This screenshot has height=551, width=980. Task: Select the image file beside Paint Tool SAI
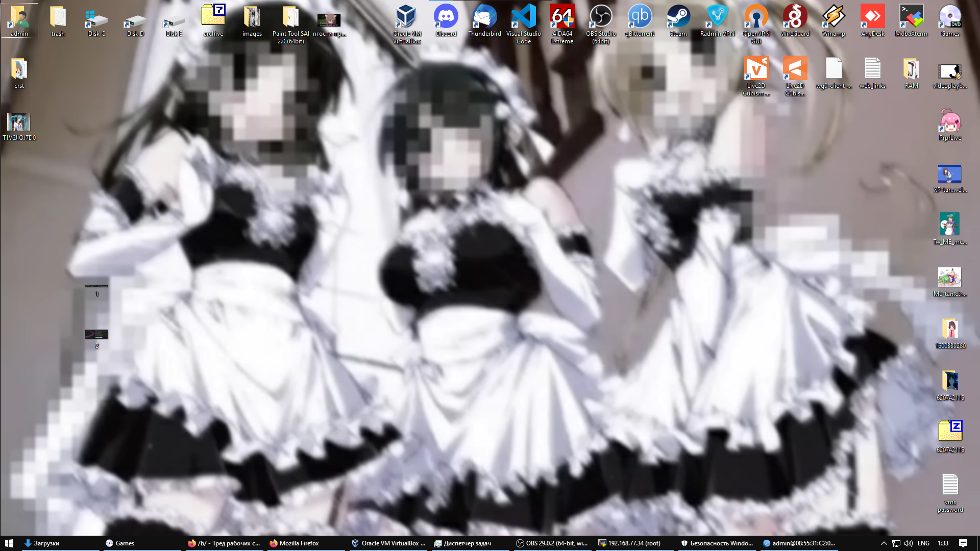coord(329,24)
